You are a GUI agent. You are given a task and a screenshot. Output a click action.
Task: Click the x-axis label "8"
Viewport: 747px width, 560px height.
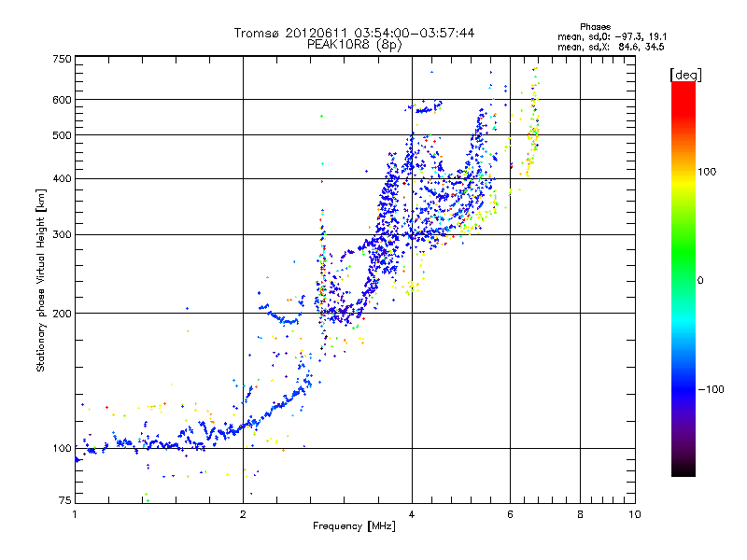click(580, 514)
